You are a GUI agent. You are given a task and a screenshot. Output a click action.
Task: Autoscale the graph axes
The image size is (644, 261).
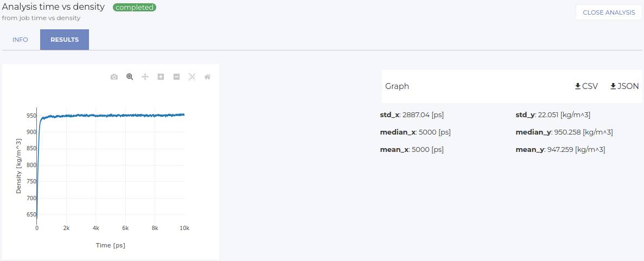[x=192, y=77]
